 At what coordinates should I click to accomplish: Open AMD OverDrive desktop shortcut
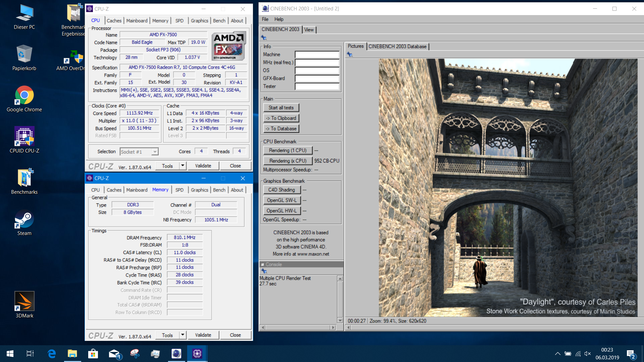pyautogui.click(x=70, y=60)
